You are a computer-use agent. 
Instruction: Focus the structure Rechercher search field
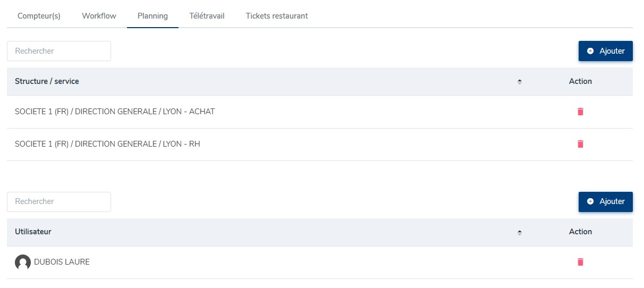(x=59, y=51)
